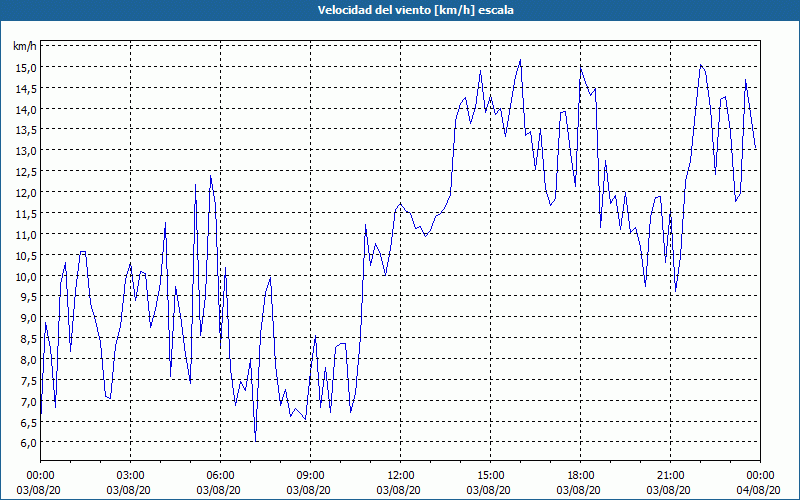The image size is (800, 500).
Task: Click the 09:00 time axis label
Action: point(310,476)
